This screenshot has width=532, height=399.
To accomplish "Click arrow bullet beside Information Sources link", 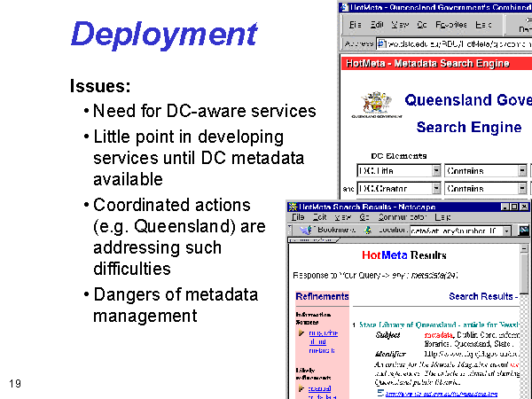I will click(301, 333).
